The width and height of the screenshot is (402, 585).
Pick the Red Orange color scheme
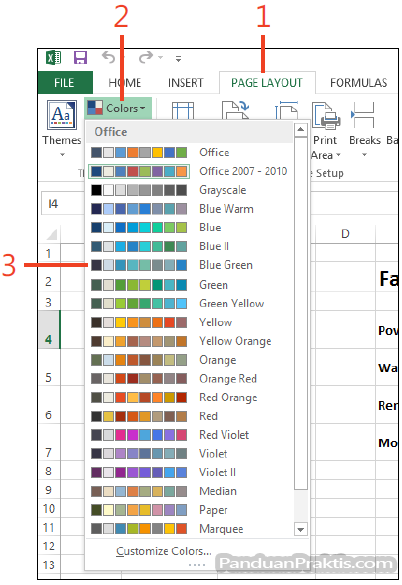pos(189,397)
